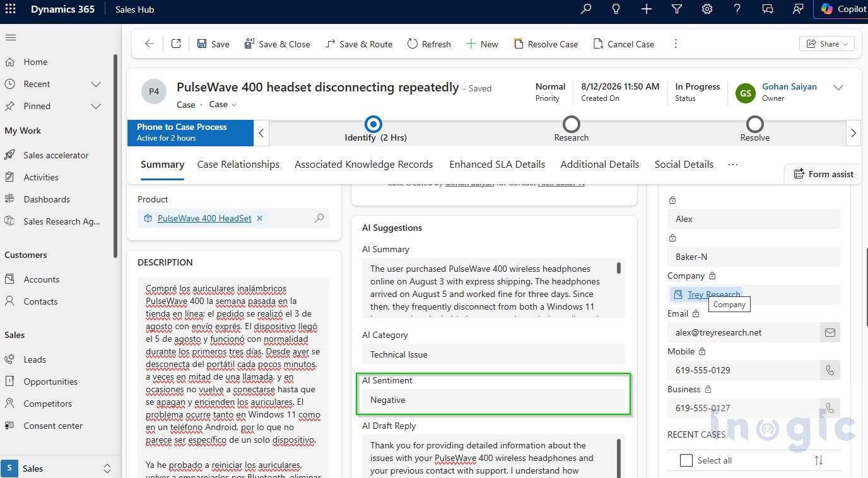Collapse the site map hamburger menu

point(10,38)
